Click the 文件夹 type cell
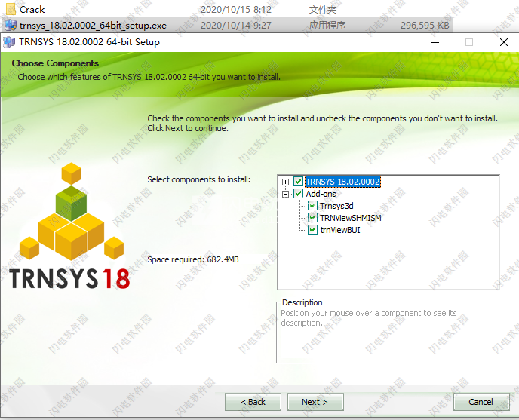This screenshot has width=519, height=420. click(323, 10)
